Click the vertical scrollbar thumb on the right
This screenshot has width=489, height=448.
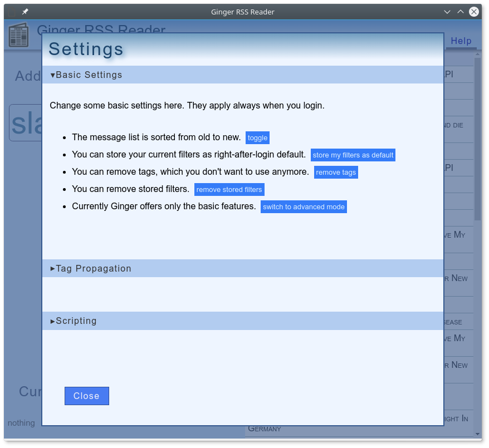coord(477,139)
